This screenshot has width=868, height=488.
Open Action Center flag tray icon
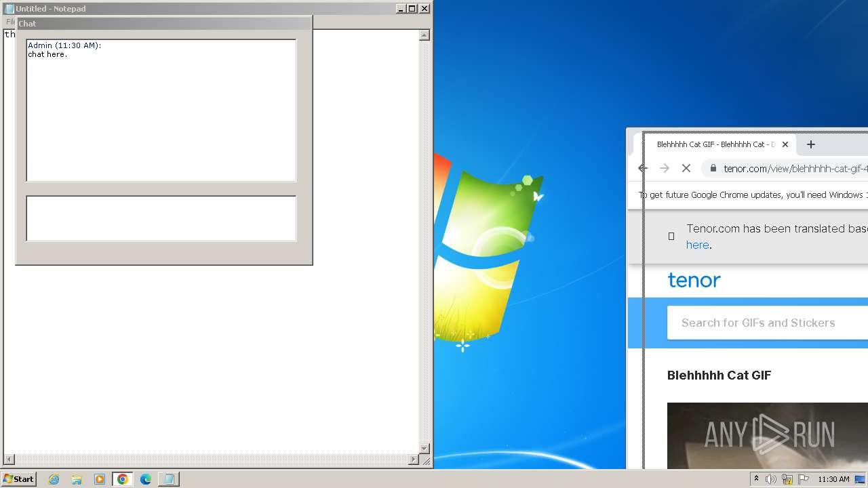click(804, 479)
